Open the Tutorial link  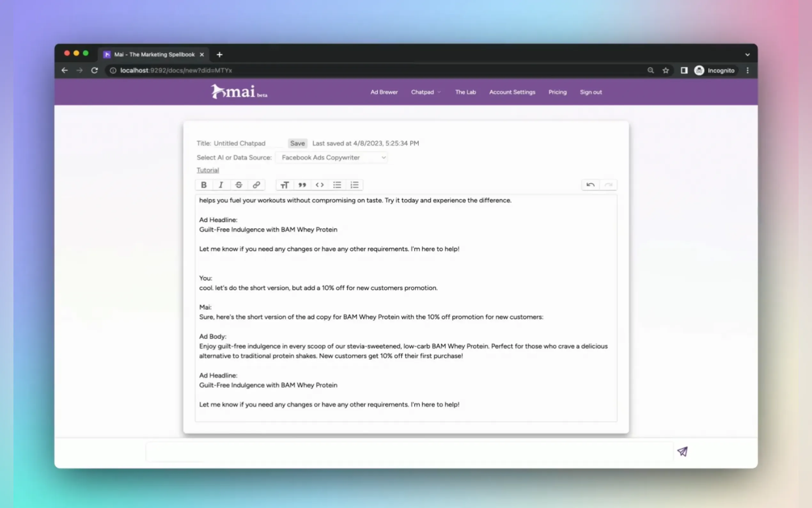pos(207,170)
